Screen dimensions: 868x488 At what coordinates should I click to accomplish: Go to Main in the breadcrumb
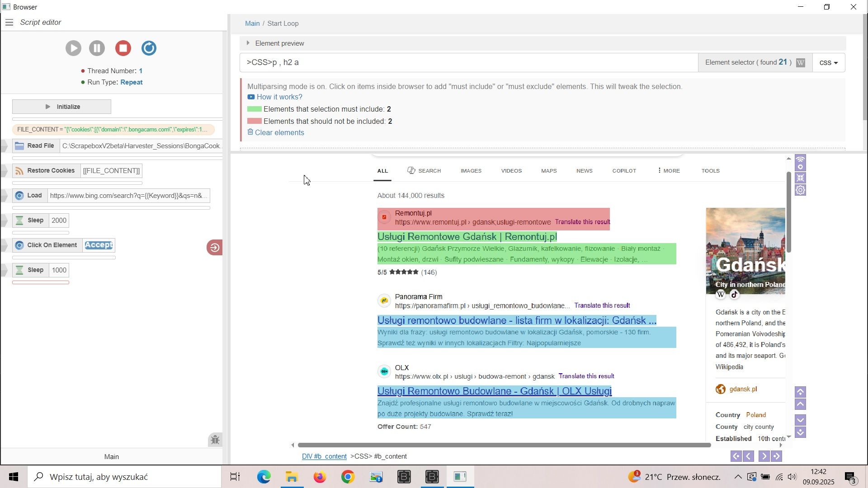[252, 23]
